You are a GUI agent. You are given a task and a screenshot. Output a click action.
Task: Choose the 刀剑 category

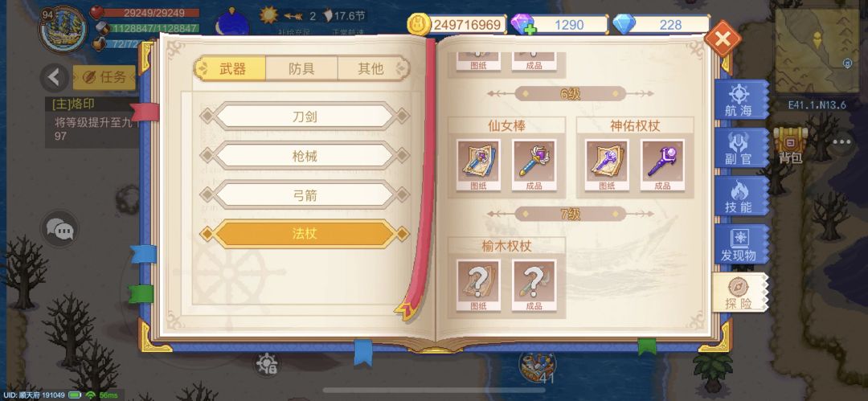tap(305, 117)
